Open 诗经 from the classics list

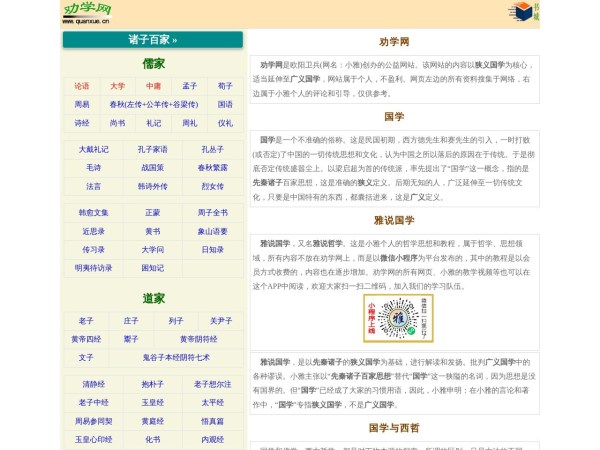point(81,123)
